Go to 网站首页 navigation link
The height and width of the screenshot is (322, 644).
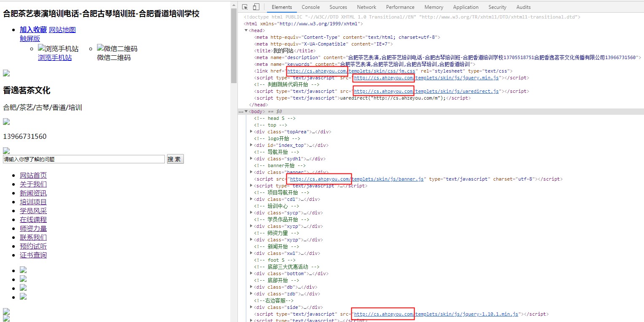33,175
